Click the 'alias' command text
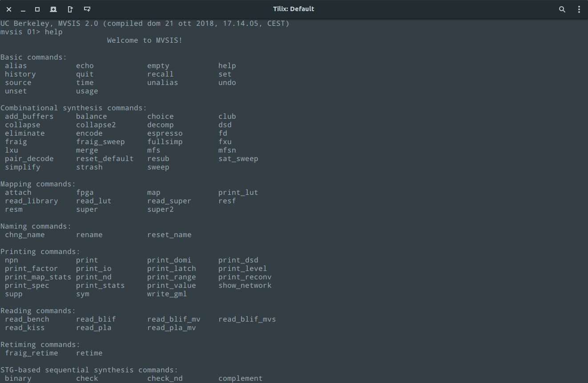This screenshot has height=383, width=588. [x=16, y=66]
